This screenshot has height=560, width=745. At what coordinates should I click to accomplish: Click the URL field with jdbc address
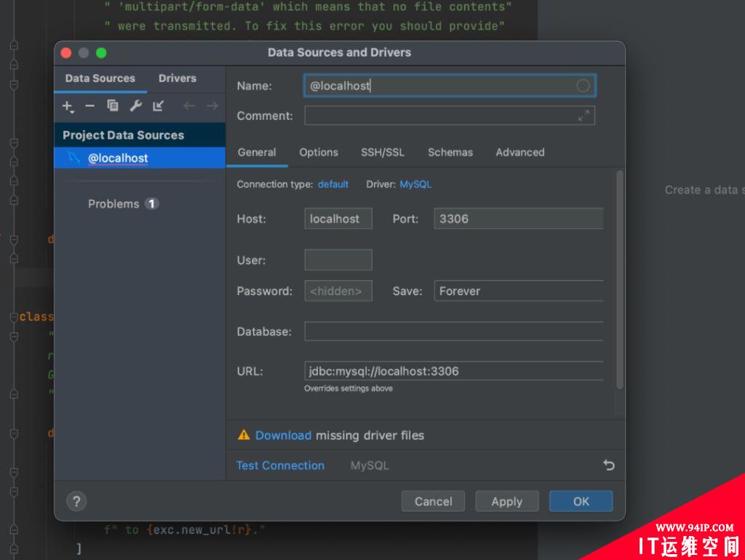454,371
